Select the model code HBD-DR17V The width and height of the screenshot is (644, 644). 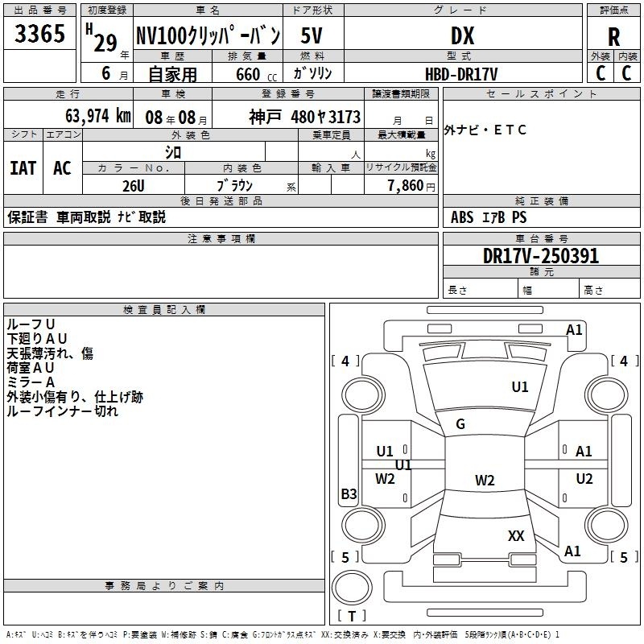coord(461,73)
